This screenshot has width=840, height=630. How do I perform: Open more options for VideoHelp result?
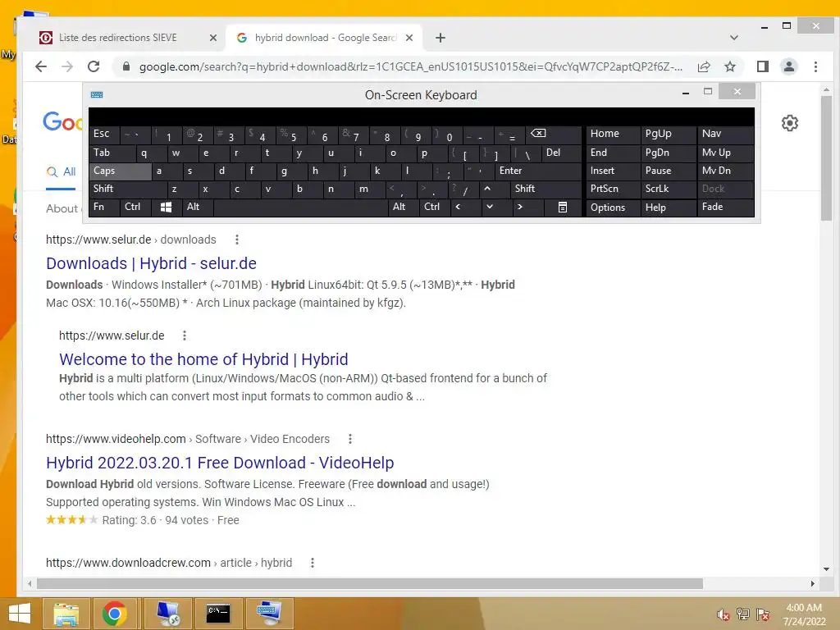point(349,439)
